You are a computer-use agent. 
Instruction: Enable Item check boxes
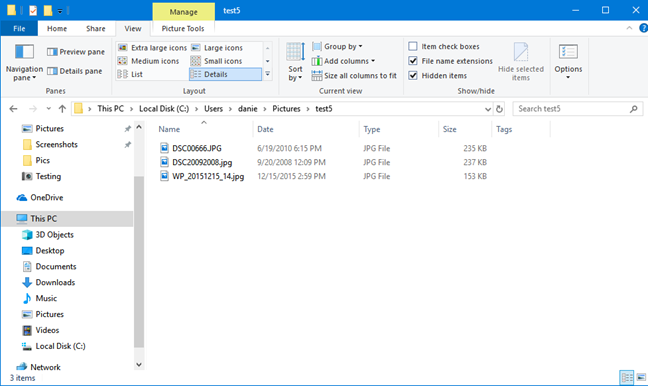coord(444,46)
